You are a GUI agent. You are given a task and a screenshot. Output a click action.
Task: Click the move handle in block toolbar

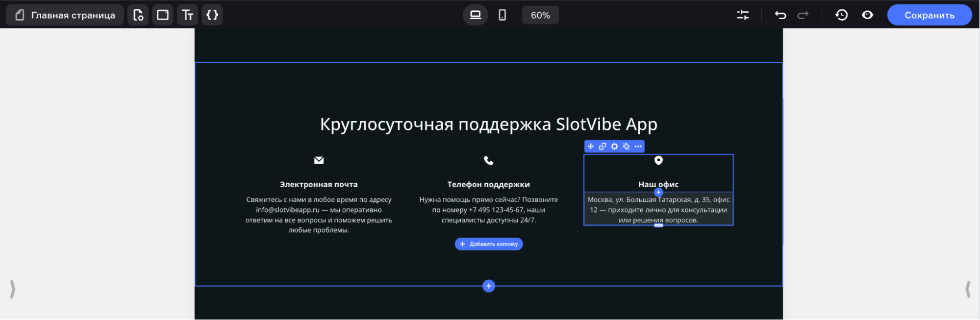click(591, 147)
